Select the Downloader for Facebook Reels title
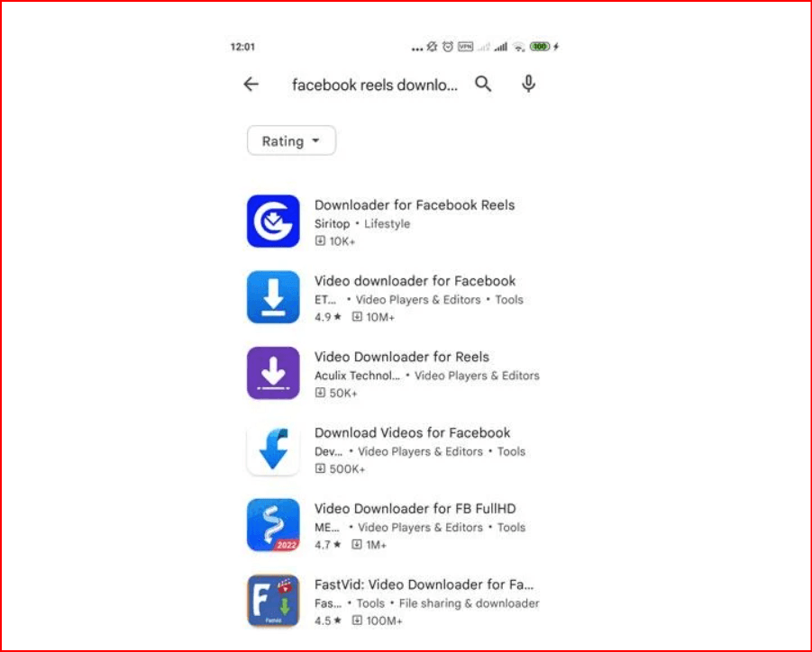 click(x=415, y=205)
